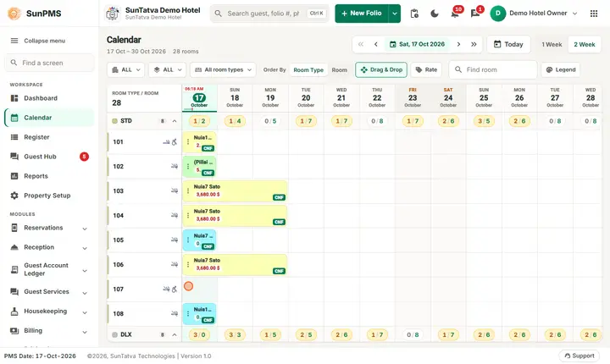The width and height of the screenshot is (610, 364).
Task: Jump forward with double-right arrow
Action: click(x=474, y=44)
